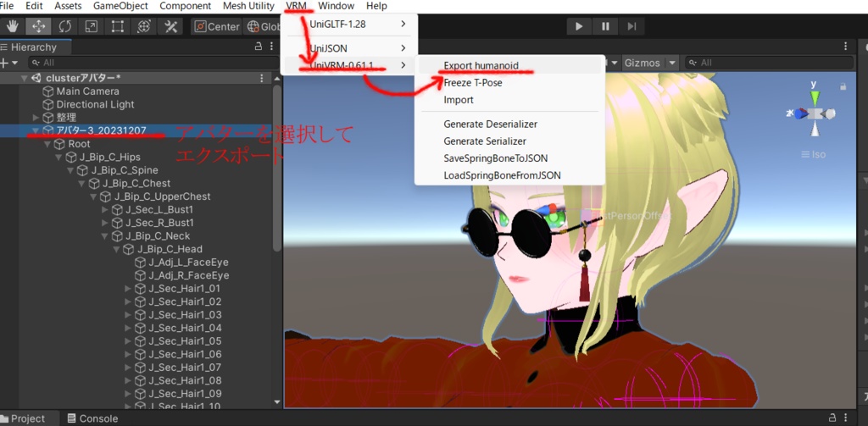Expand the 整理 object
Image resolution: width=868 pixels, height=426 pixels.
36,117
